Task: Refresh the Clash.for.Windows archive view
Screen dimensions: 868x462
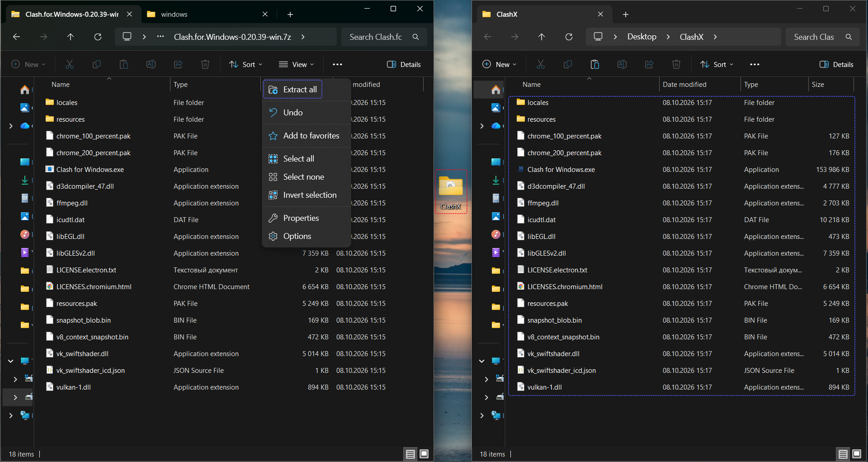Action: 98,37
